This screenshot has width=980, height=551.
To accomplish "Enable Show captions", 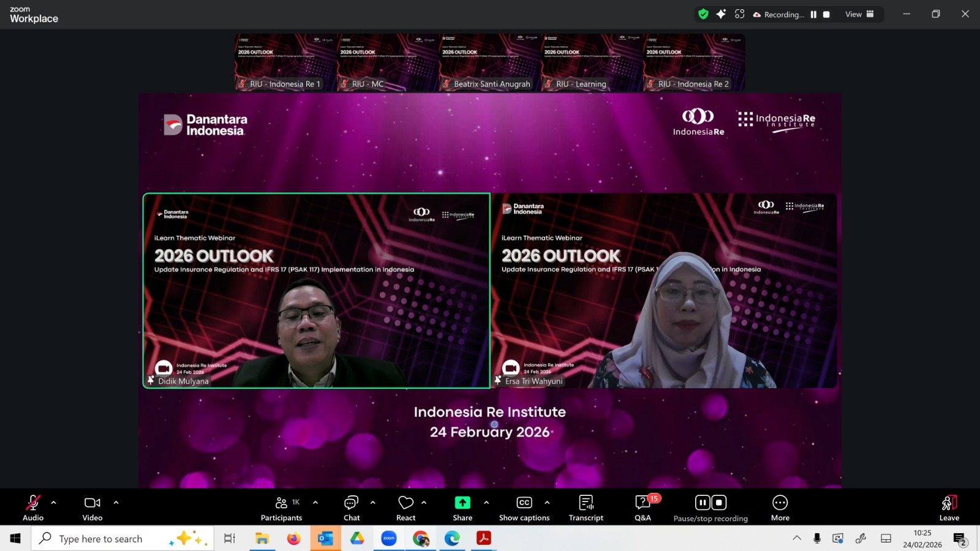I will pos(524,508).
